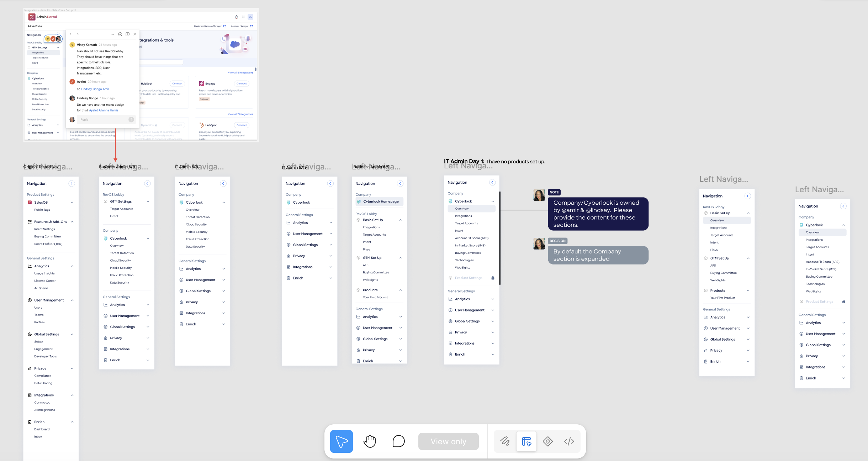The image size is (868, 461).
Task: Switch to Design mode ruler-cursor icon
Action: (x=526, y=441)
